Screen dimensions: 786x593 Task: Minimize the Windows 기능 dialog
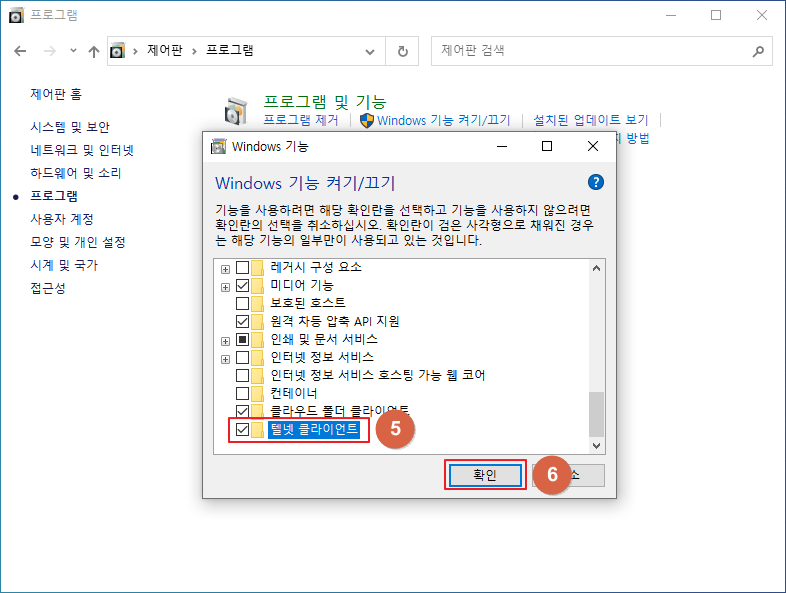(x=502, y=146)
